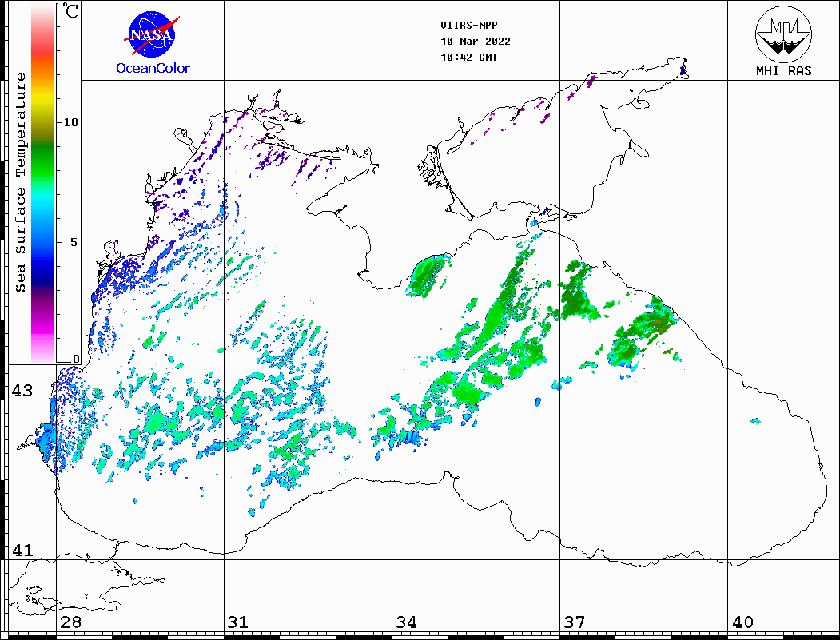This screenshot has width=840, height=640.
Task: Click the 10 mark on temperature scale
Action: pyautogui.click(x=70, y=122)
